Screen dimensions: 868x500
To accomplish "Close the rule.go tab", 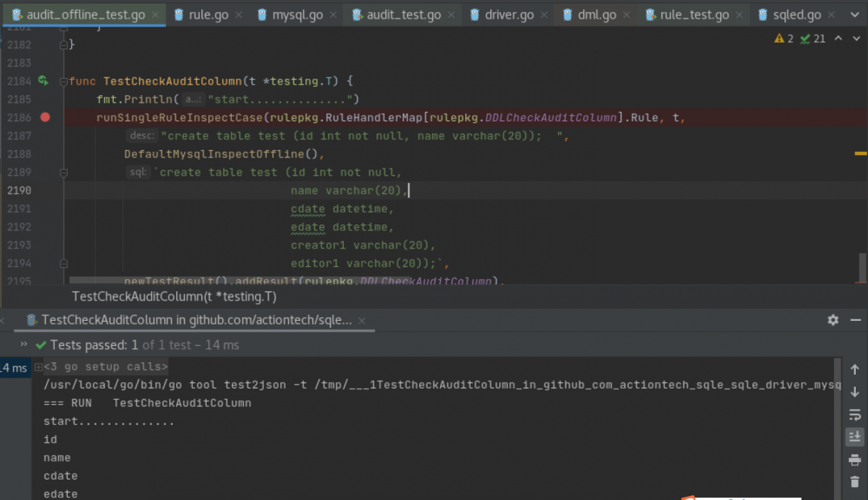I will (x=240, y=14).
